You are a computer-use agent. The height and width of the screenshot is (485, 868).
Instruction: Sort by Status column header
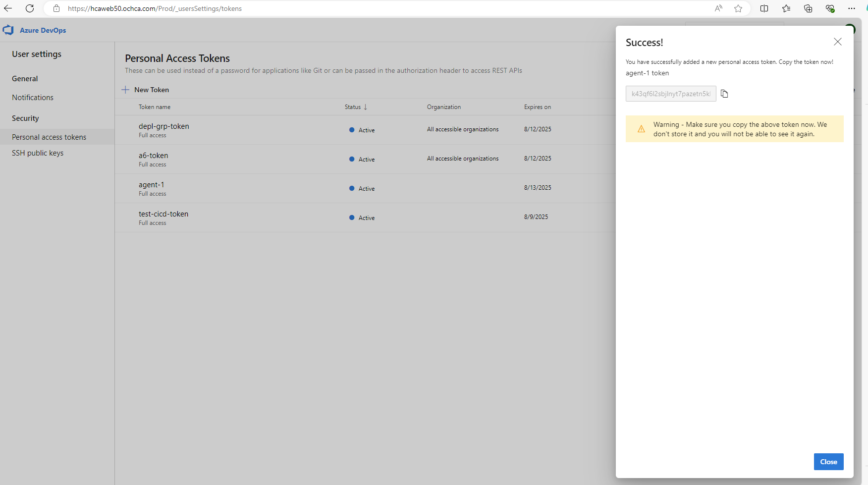353,107
